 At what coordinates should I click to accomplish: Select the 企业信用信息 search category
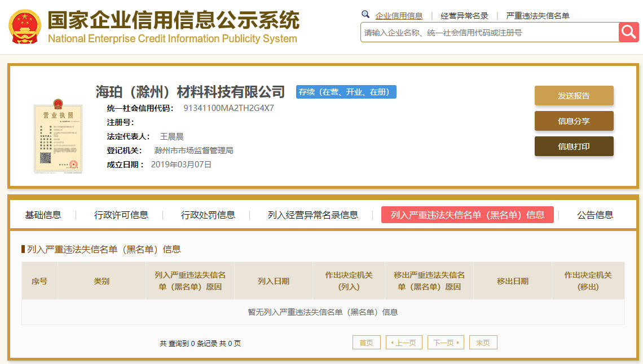coord(399,16)
